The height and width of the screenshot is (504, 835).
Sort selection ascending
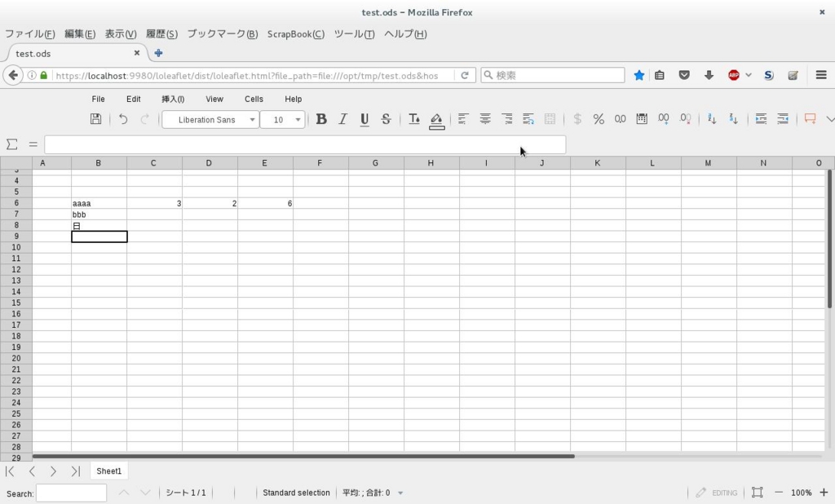(712, 119)
